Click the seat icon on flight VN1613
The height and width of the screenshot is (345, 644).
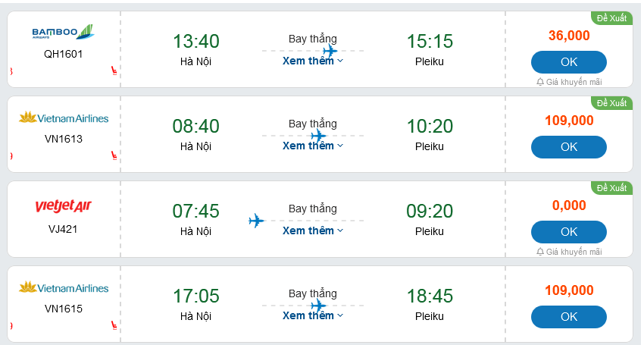tap(114, 156)
